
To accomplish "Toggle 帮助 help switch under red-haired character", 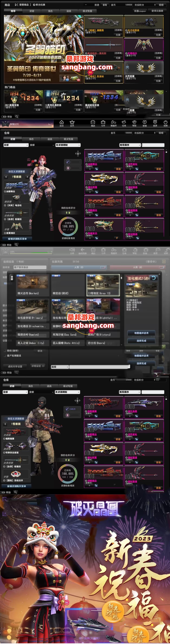I will pos(4,245).
